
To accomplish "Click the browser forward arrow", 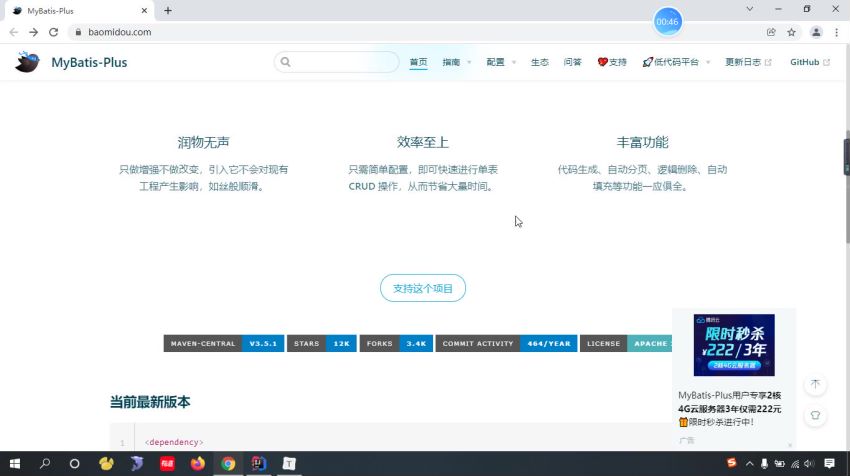I will pyautogui.click(x=34, y=32).
